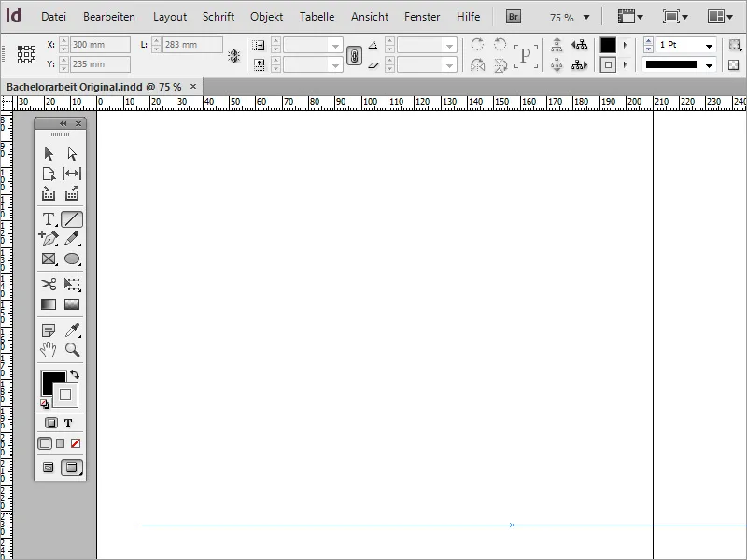This screenshot has width=747, height=560.
Task: Open the Hilfe menu
Action: (469, 17)
